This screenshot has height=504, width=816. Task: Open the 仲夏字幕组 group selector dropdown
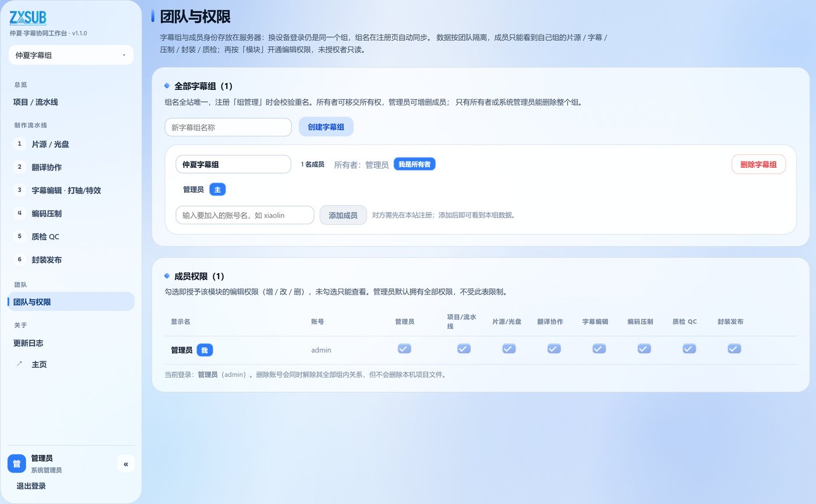[x=71, y=55]
